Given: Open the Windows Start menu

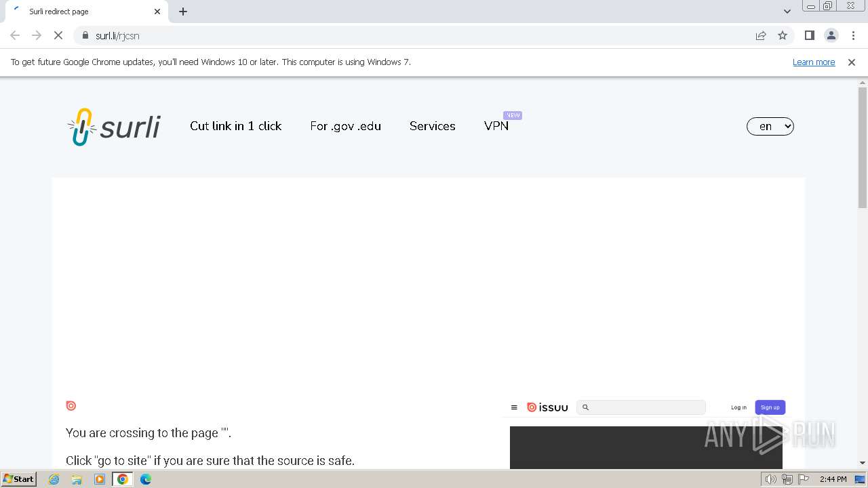Looking at the screenshot, I should coord(19,479).
